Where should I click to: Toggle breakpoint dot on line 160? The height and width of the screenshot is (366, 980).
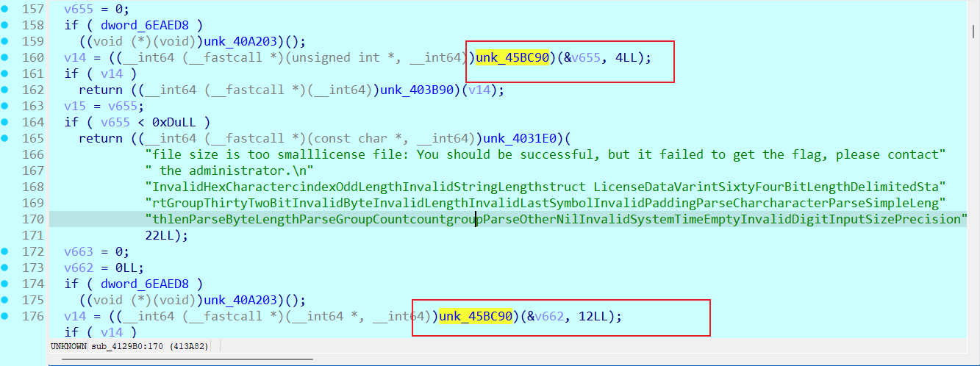coord(5,57)
